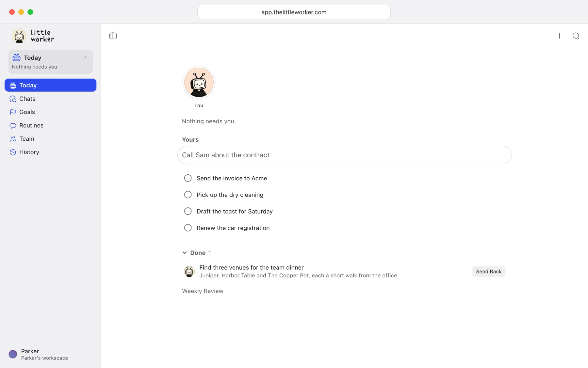Open the Weekly Review link
The height and width of the screenshot is (368, 588).
[203, 291]
